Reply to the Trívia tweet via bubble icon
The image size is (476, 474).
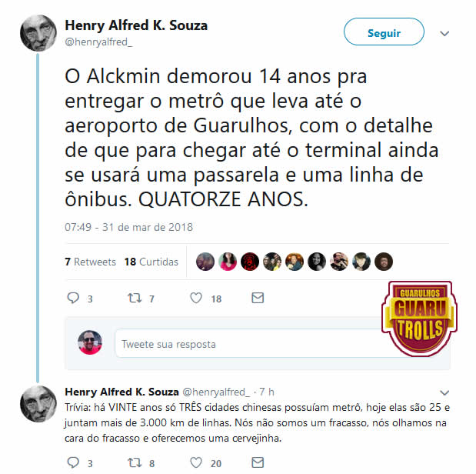point(73,462)
